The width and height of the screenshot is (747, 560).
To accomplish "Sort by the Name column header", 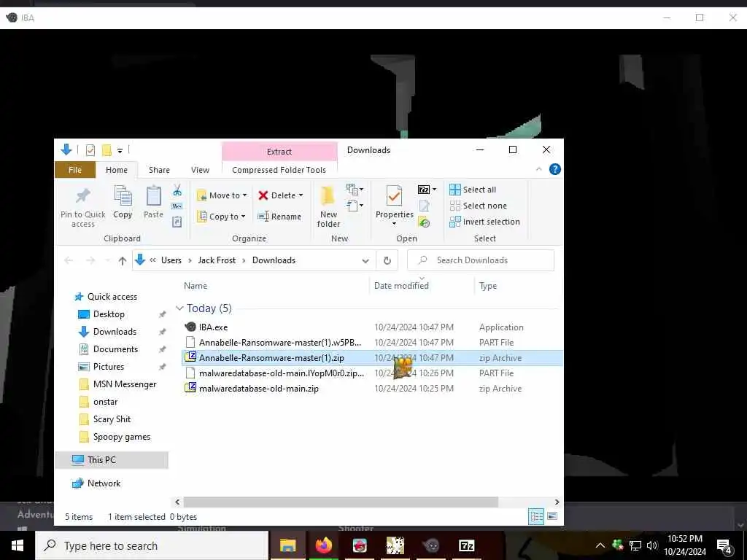I will [196, 286].
